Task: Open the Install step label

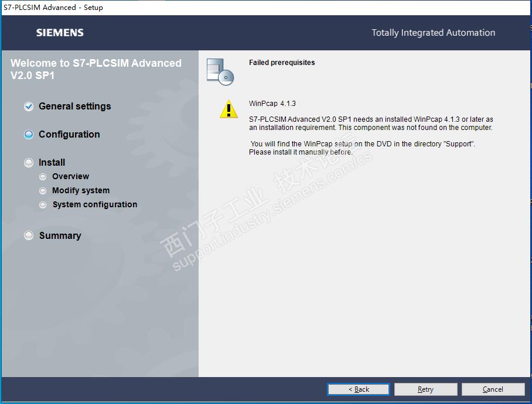Action: (x=52, y=163)
